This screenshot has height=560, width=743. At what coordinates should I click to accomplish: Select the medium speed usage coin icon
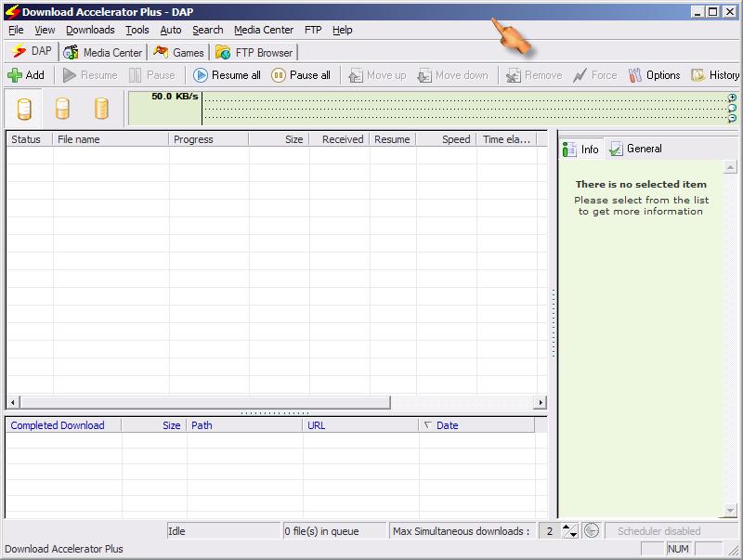pos(61,109)
